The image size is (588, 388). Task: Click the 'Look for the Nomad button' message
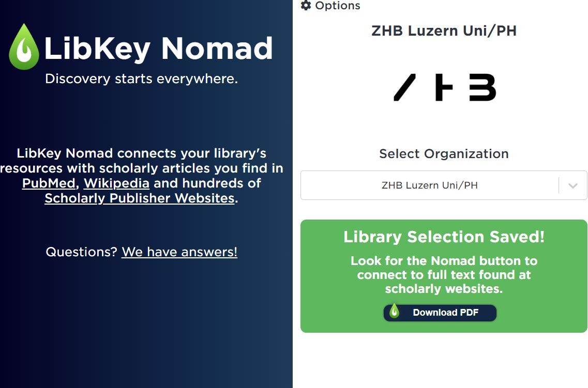tap(444, 274)
